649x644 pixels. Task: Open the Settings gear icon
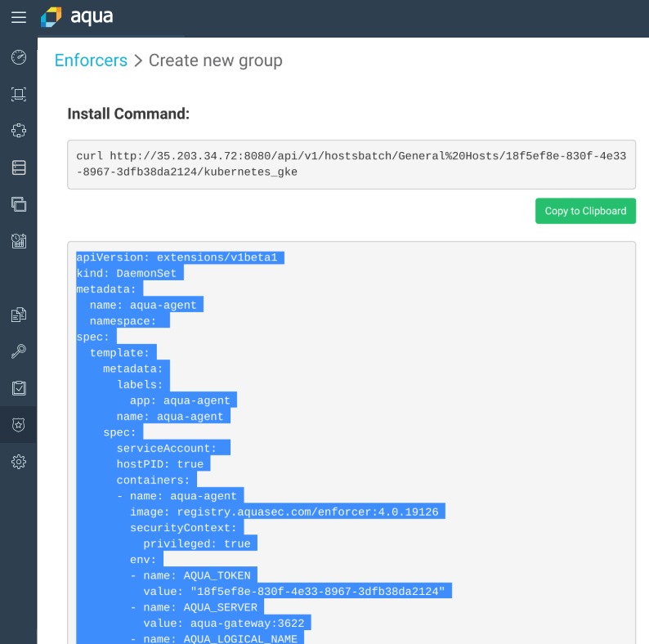(x=19, y=462)
